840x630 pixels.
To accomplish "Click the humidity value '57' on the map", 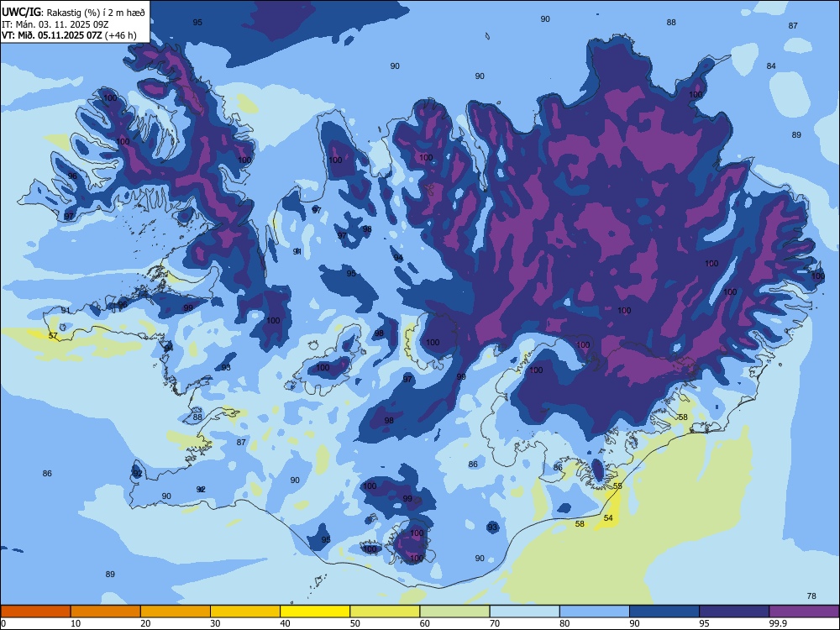I will tap(53, 336).
